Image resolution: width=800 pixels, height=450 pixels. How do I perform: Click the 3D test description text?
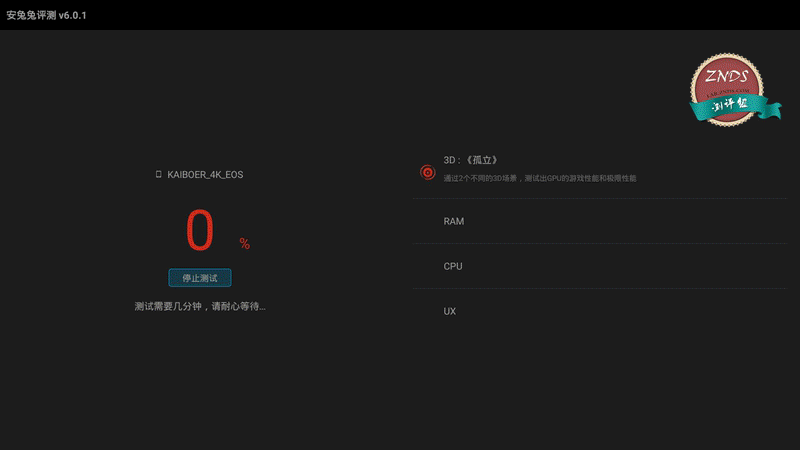click(540, 178)
